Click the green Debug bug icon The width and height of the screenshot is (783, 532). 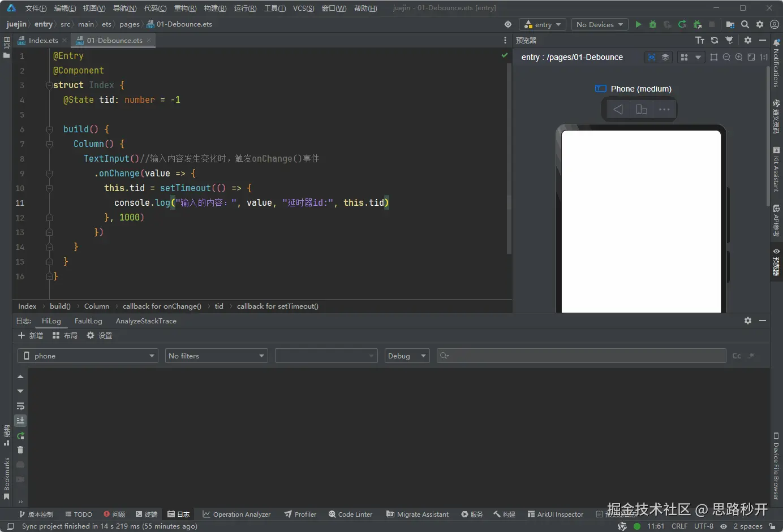pos(653,24)
